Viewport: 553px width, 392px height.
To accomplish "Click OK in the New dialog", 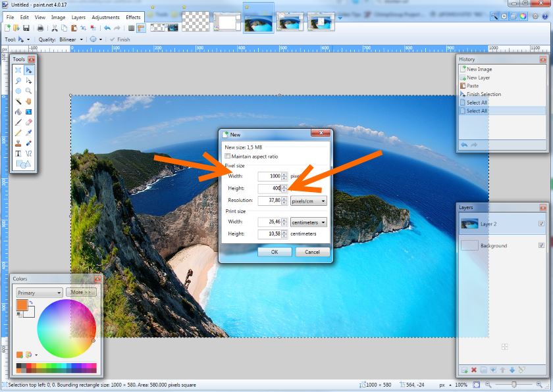I will point(275,252).
